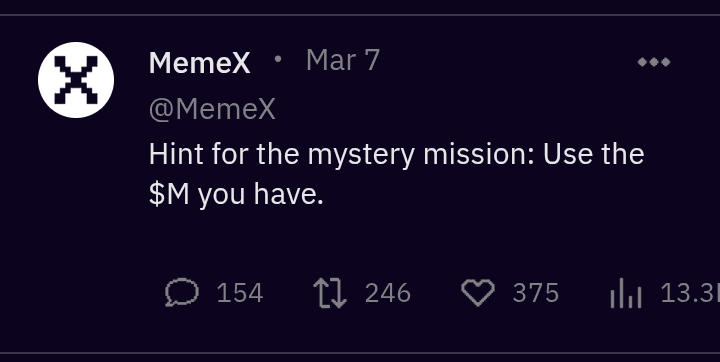Click the word 'mission:' in the post
The height and width of the screenshot is (362, 720).
click(479, 154)
